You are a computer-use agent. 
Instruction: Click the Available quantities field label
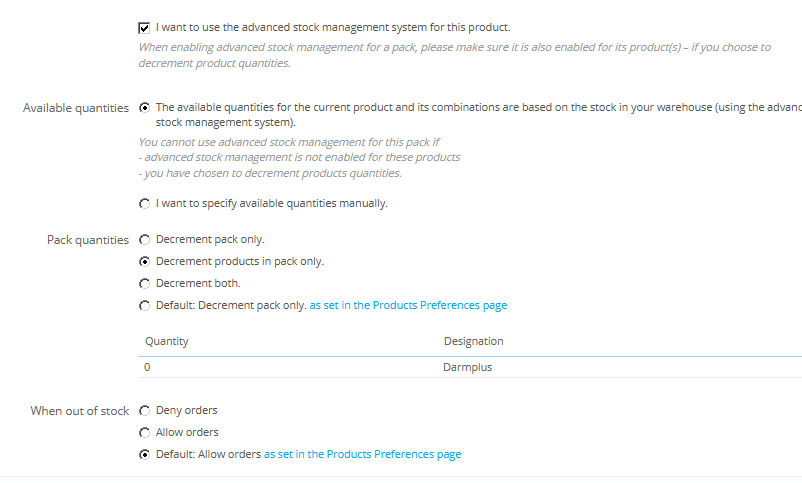click(76, 108)
